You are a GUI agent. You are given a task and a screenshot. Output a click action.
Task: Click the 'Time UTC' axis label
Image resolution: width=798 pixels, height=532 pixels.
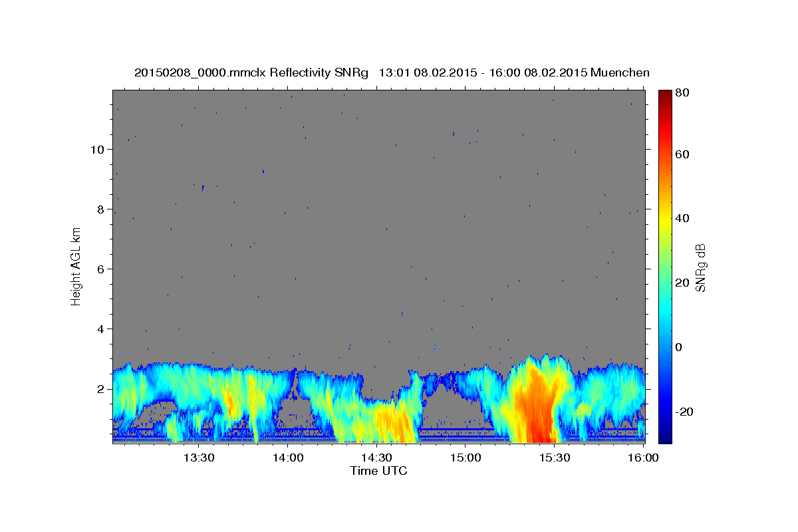click(x=378, y=471)
